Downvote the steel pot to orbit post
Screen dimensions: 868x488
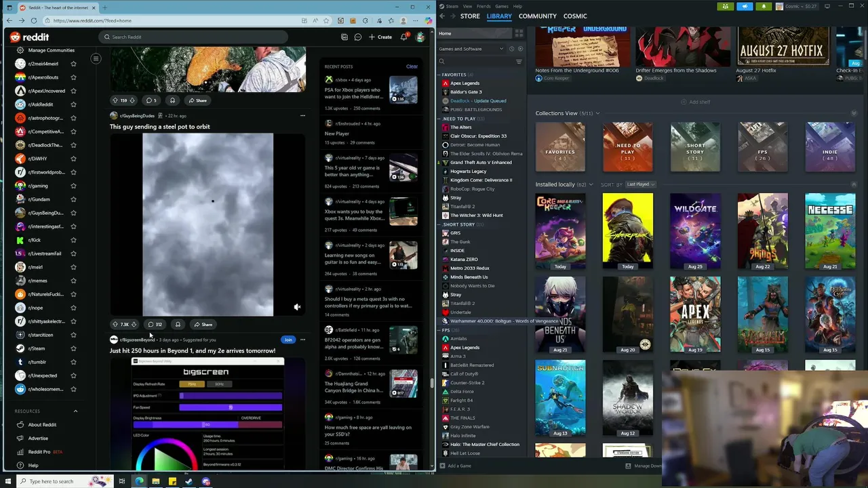[x=134, y=325]
